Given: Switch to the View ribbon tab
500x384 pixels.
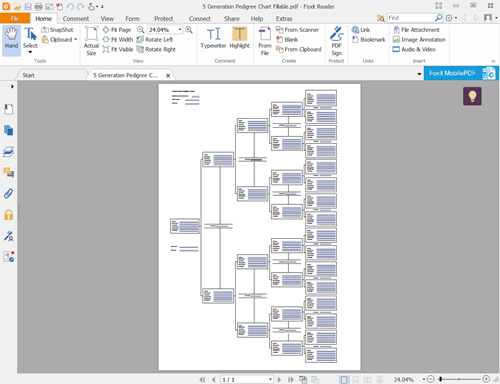Looking at the screenshot, I should pos(107,19).
